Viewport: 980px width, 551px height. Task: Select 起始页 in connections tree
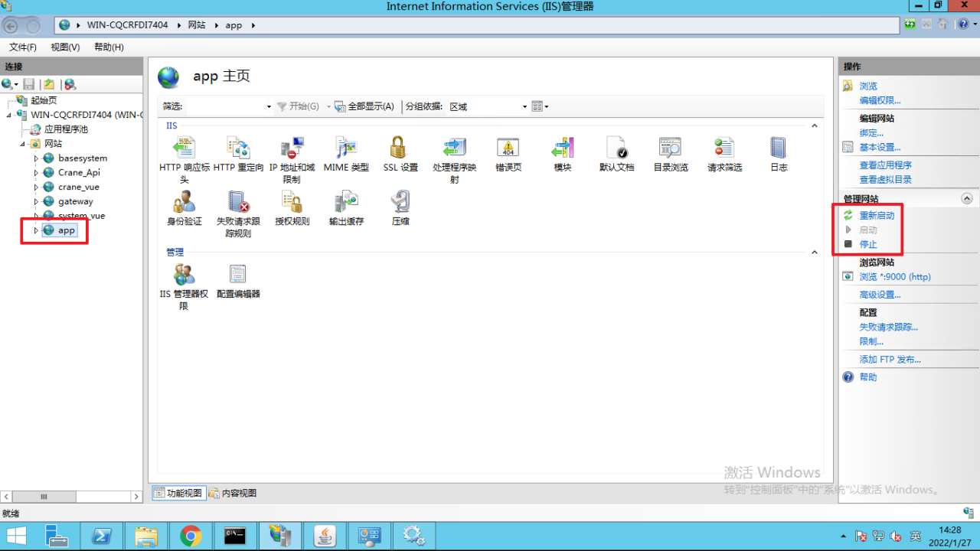click(x=44, y=100)
